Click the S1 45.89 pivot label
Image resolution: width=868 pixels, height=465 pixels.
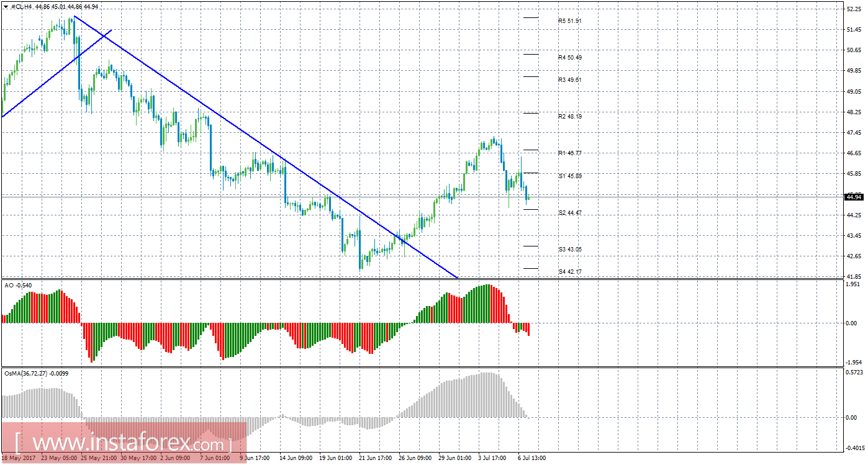(x=569, y=176)
